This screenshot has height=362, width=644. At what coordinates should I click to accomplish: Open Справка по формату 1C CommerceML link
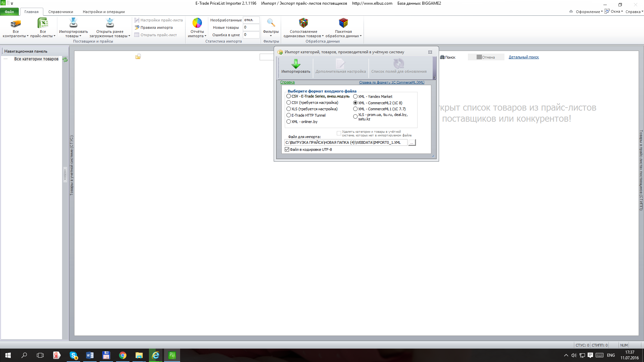(391, 82)
